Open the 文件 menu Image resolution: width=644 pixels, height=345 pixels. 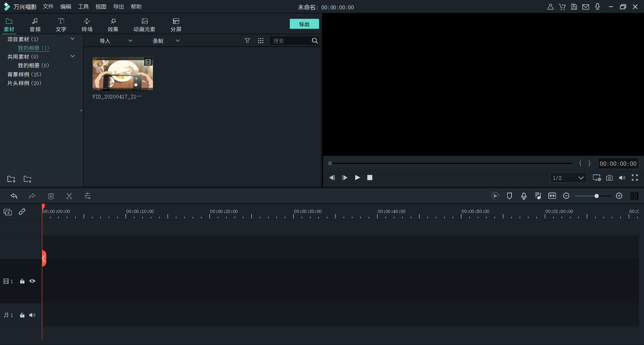pyautogui.click(x=48, y=7)
